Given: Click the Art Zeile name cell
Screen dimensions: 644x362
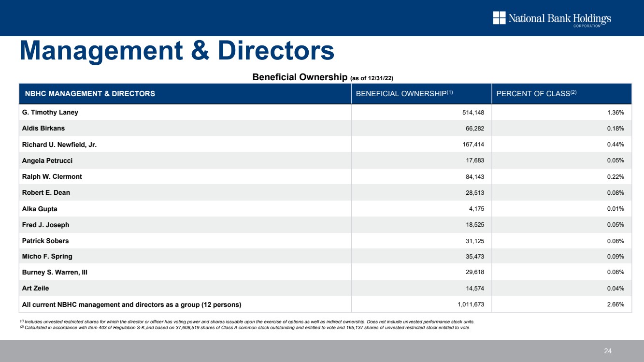Looking at the screenshot, I should point(36,288).
